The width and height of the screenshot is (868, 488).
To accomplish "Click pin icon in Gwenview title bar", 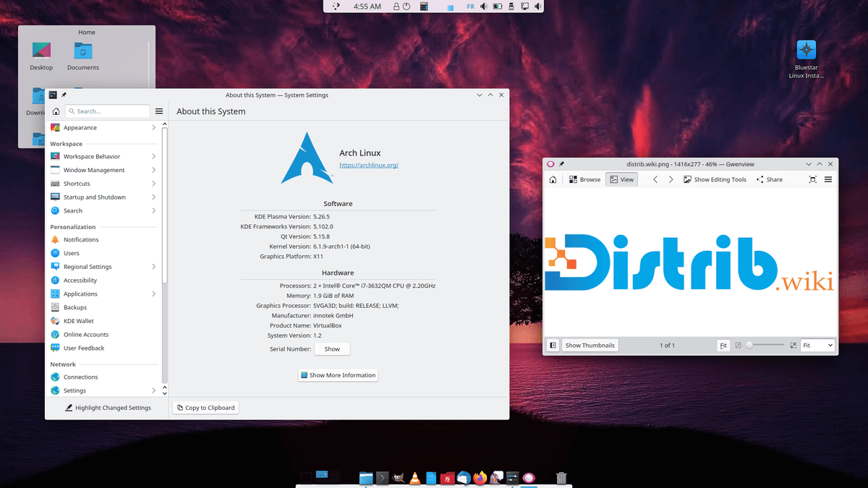I will click(561, 164).
